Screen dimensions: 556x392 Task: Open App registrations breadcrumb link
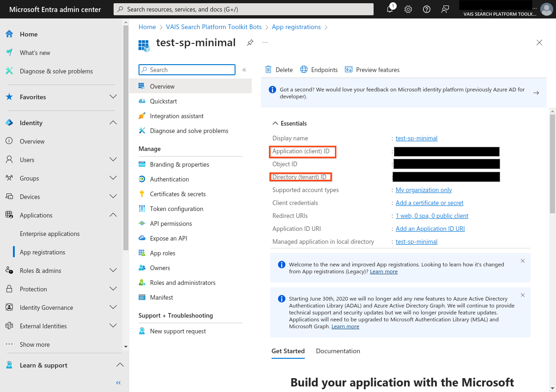pyautogui.click(x=296, y=27)
